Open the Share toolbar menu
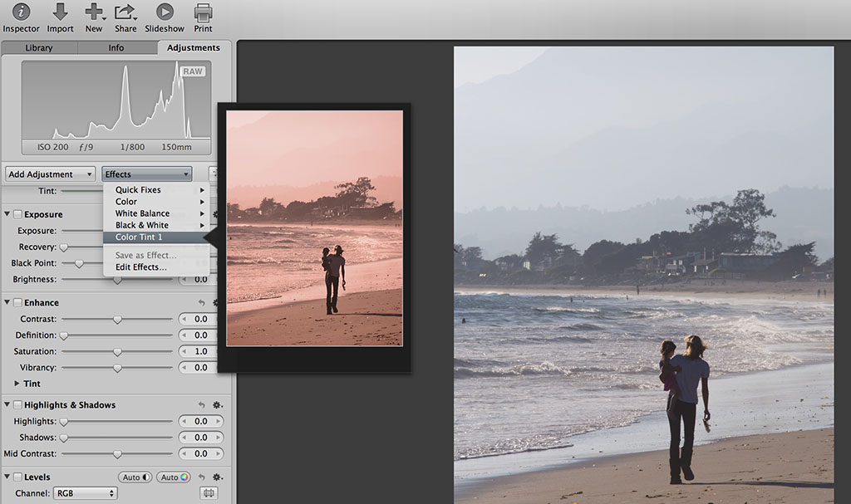Viewport: 851px width, 504px height. coord(125,12)
